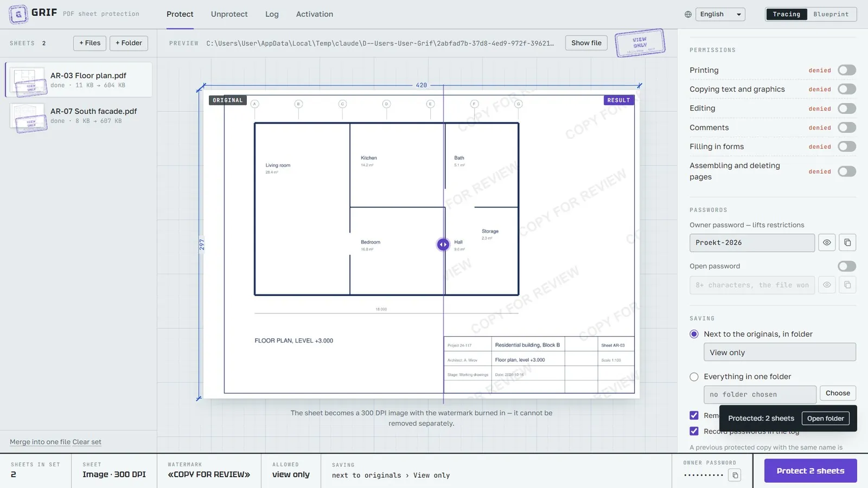Click the globe language icon
The image size is (868, 488).
(688, 15)
